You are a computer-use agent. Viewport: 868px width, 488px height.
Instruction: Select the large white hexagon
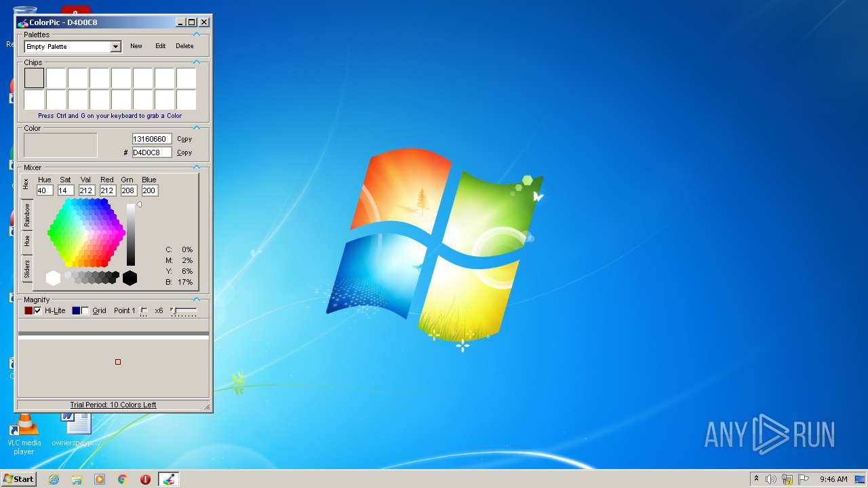tap(54, 278)
